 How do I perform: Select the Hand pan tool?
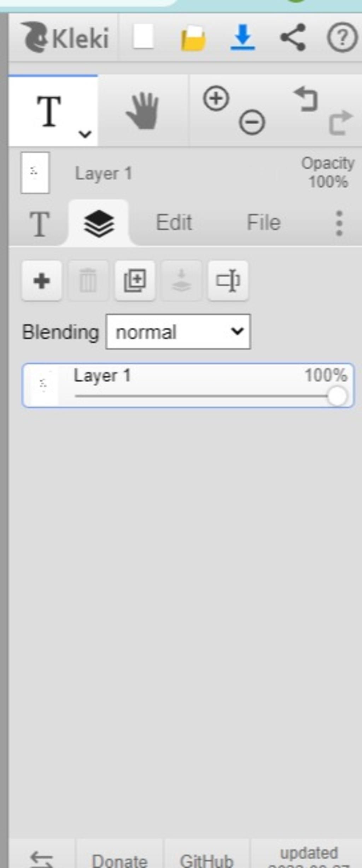142,111
